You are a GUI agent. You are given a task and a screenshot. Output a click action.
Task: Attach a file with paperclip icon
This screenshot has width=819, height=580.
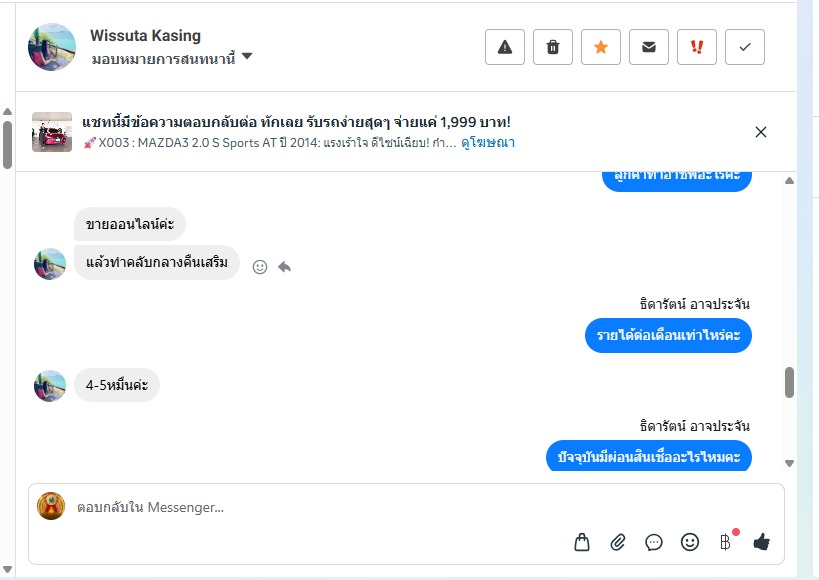(x=618, y=542)
